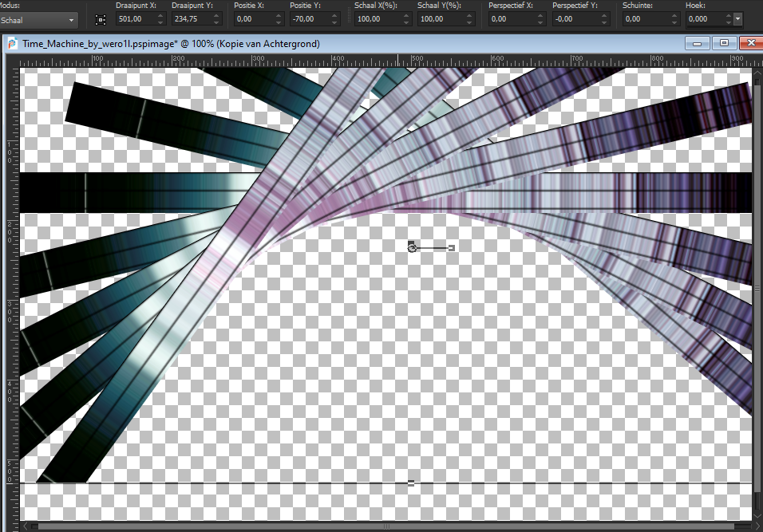
Task: Decrease the Hoek value
Action: point(729,22)
